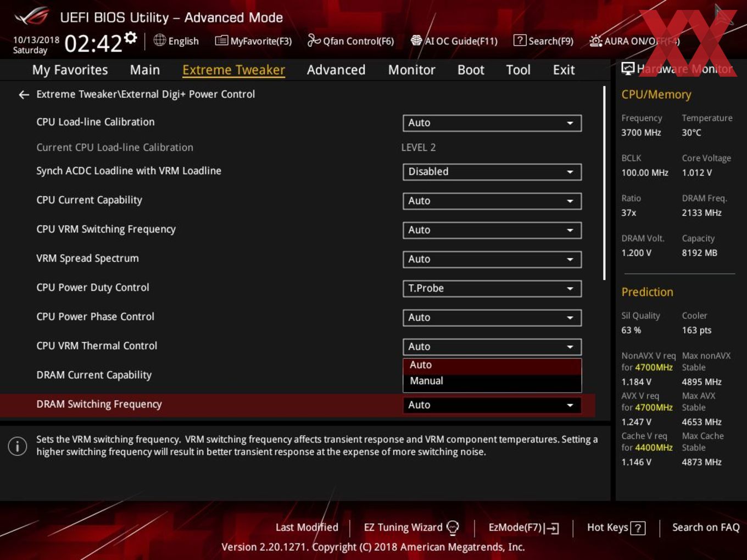The height and width of the screenshot is (560, 747).
Task: Collapse the CPU VRM Thermal Control dropdown
Action: [492, 346]
